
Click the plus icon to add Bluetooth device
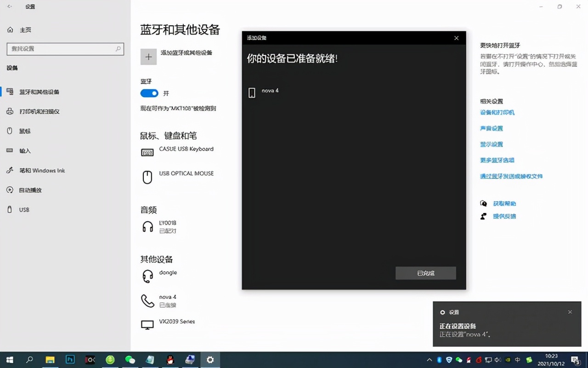point(148,57)
